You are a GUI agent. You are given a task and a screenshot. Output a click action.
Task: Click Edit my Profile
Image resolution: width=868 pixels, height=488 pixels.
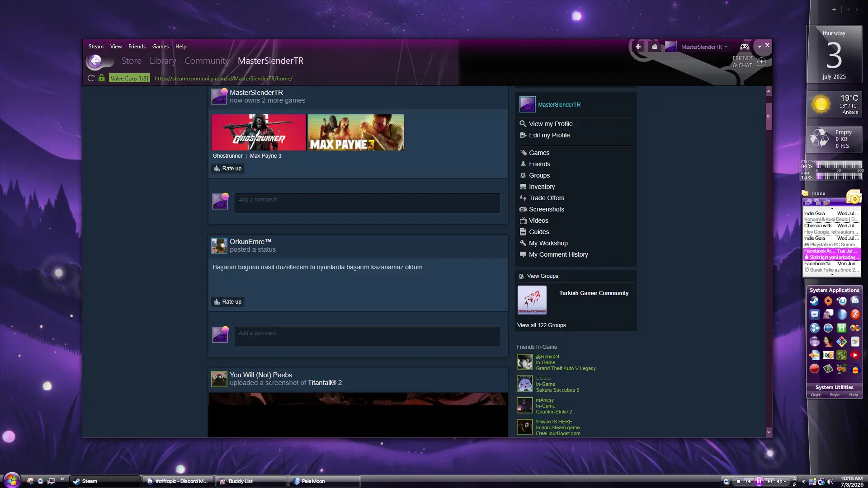tap(549, 135)
